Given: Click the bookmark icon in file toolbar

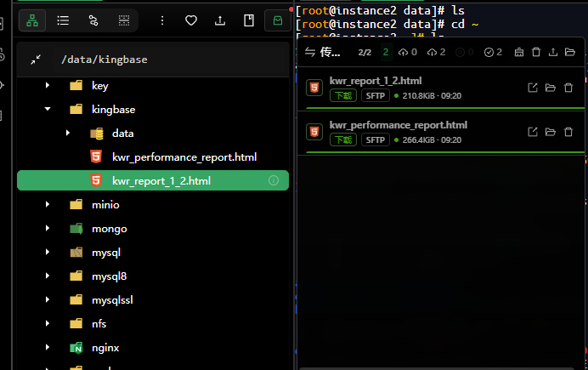Looking at the screenshot, I should point(249,20).
